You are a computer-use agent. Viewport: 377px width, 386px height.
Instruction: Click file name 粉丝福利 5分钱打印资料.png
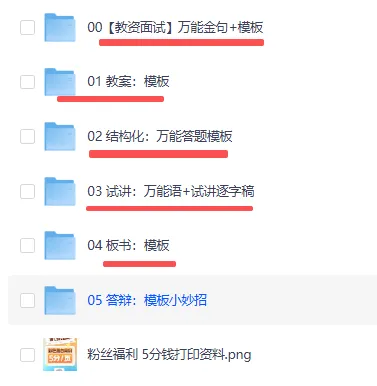(x=169, y=355)
